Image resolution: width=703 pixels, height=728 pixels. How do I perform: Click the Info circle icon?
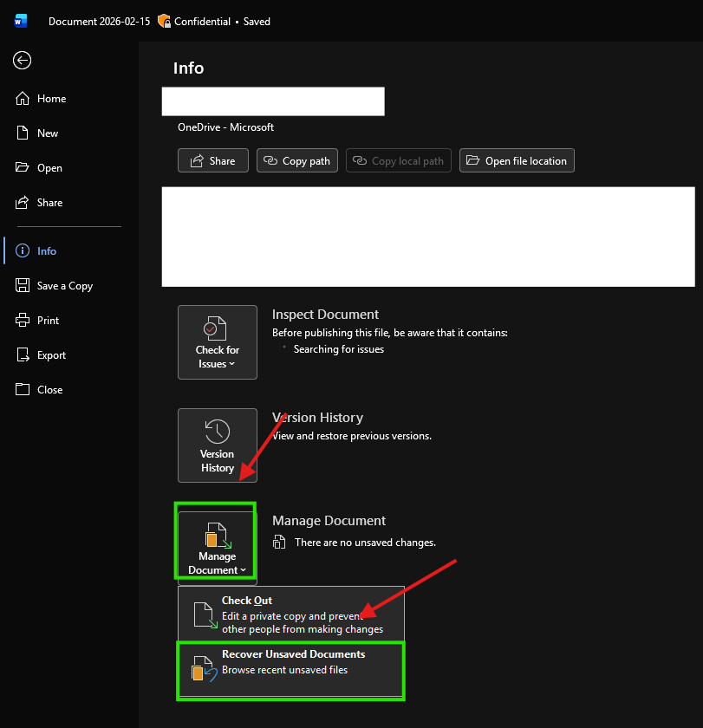click(23, 250)
